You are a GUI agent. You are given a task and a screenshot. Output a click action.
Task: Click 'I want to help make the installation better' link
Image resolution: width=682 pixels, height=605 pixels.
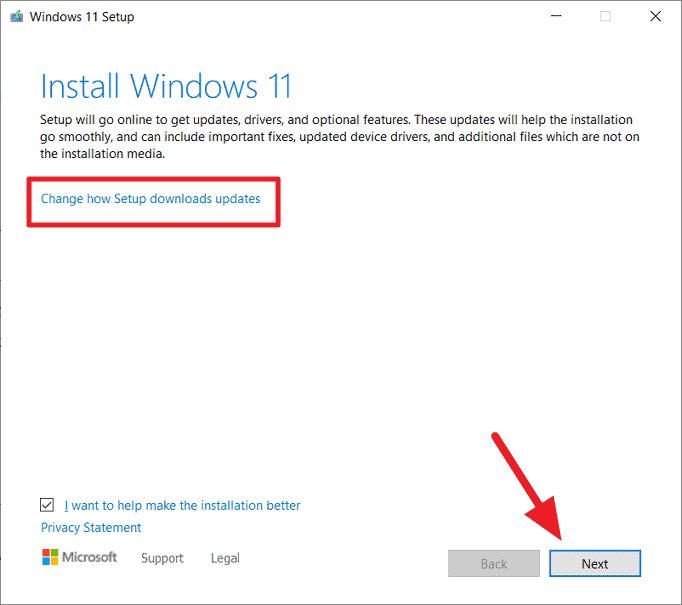point(182,505)
